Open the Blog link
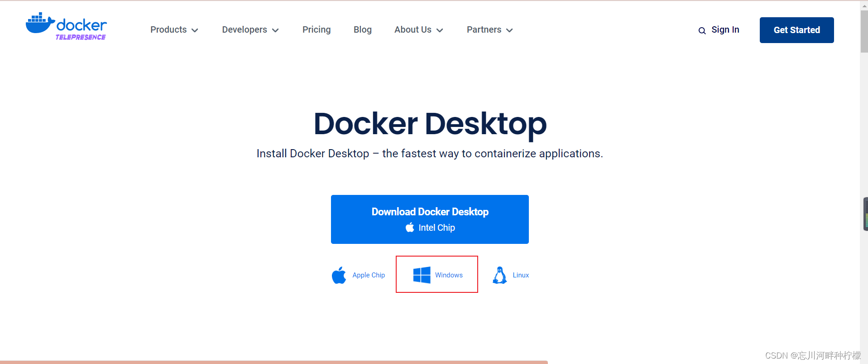Viewport: 868px width, 364px height. click(363, 30)
